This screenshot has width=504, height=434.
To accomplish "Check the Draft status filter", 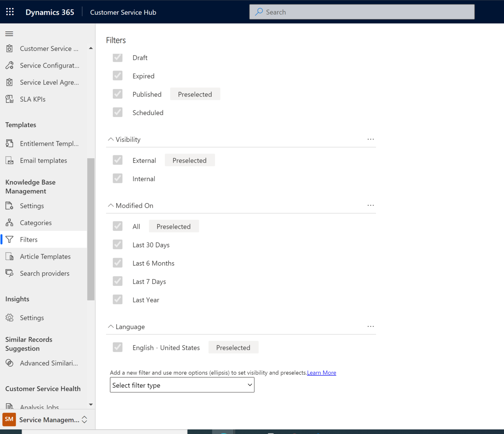I will (117, 57).
